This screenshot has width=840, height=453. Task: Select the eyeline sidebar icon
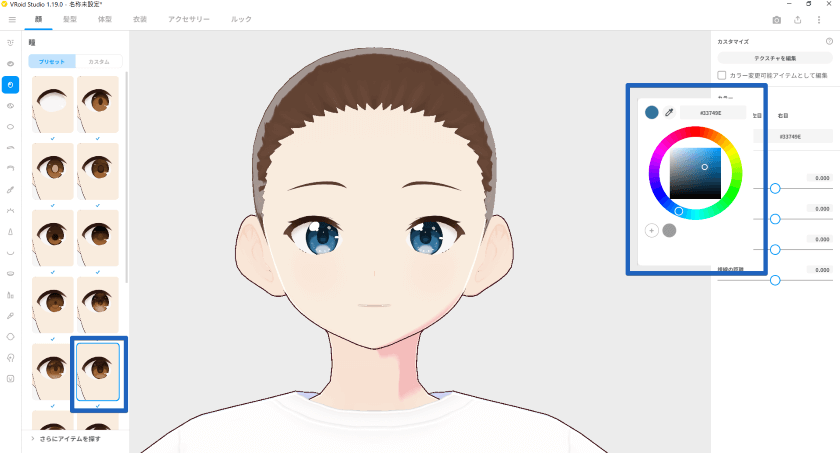(x=10, y=169)
